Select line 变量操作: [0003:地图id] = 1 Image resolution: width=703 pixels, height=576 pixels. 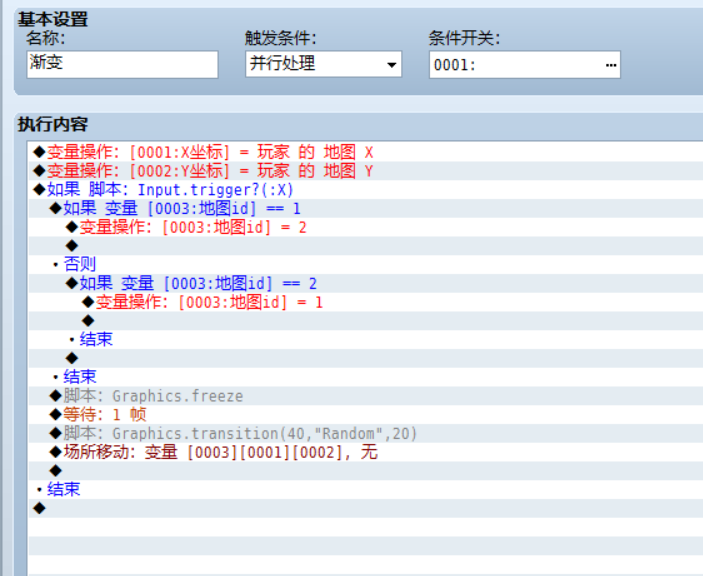pos(365,302)
